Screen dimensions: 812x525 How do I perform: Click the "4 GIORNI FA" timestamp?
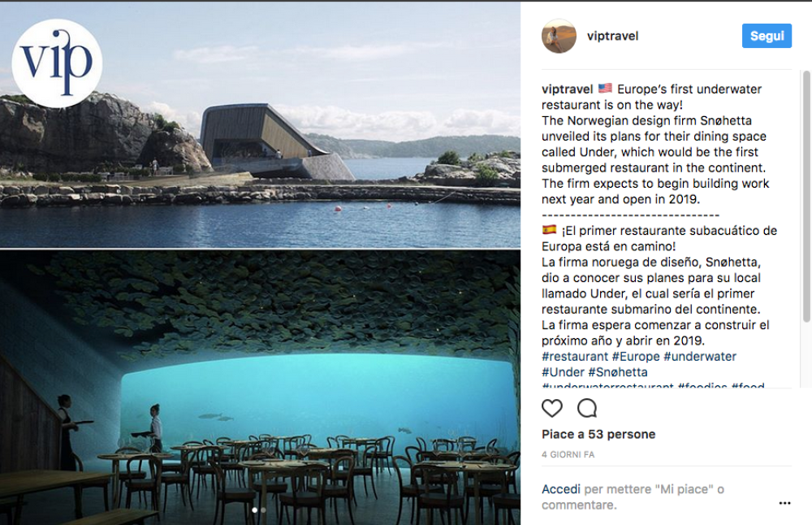pos(568,455)
